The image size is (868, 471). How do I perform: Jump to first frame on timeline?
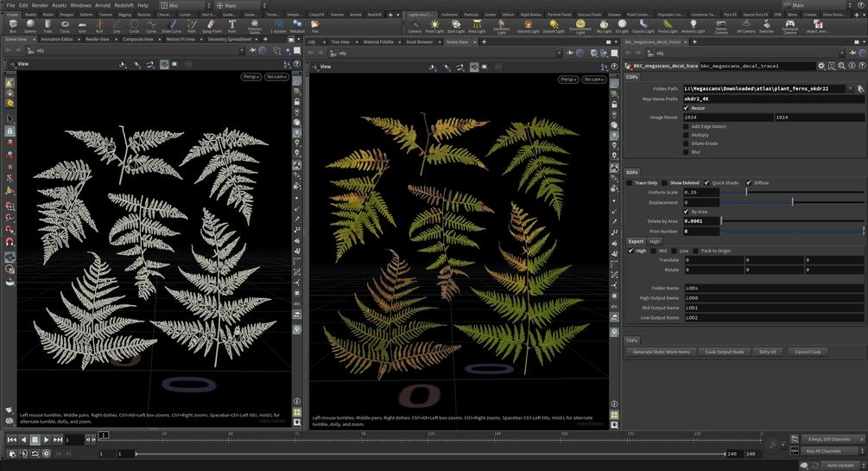(x=11, y=439)
